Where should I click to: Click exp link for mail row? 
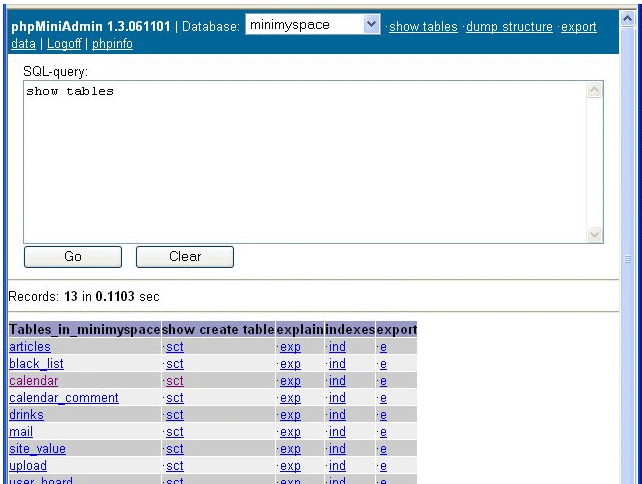290,432
